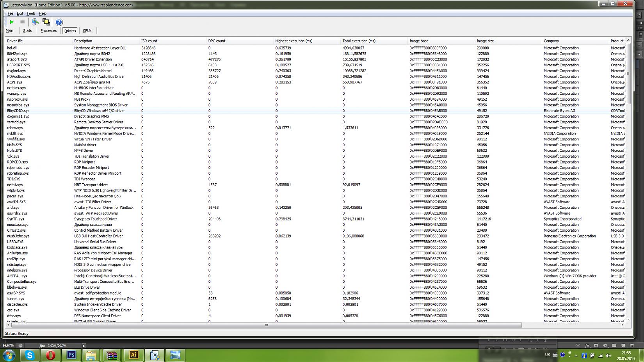Image resolution: width=644 pixels, height=362 pixels.
Task: Switch to the CPUs tab
Action: click(87, 30)
